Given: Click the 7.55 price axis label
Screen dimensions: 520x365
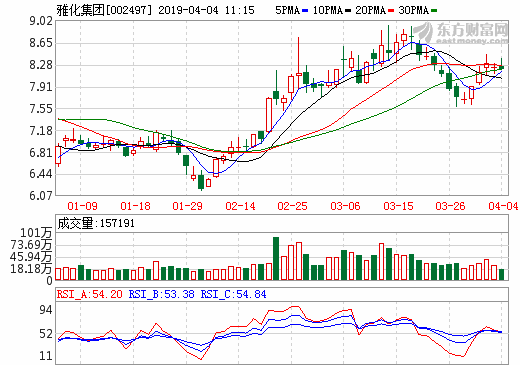Looking at the screenshot, I should [41, 109].
